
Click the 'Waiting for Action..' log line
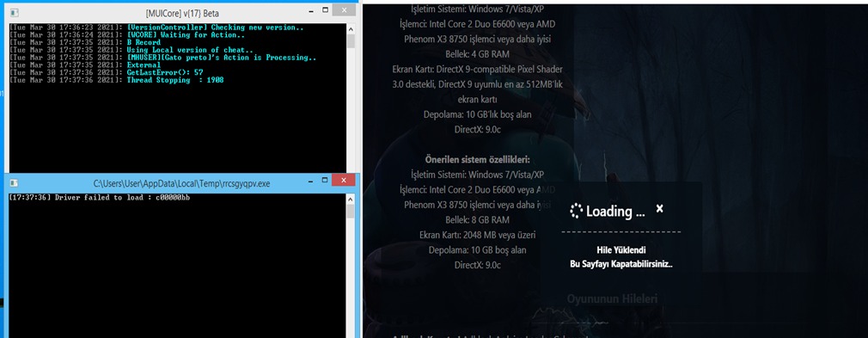[127, 35]
